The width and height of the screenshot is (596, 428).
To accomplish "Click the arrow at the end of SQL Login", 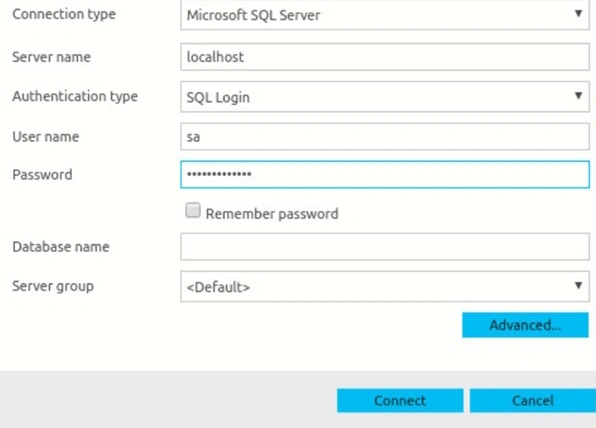I will pyautogui.click(x=578, y=96).
